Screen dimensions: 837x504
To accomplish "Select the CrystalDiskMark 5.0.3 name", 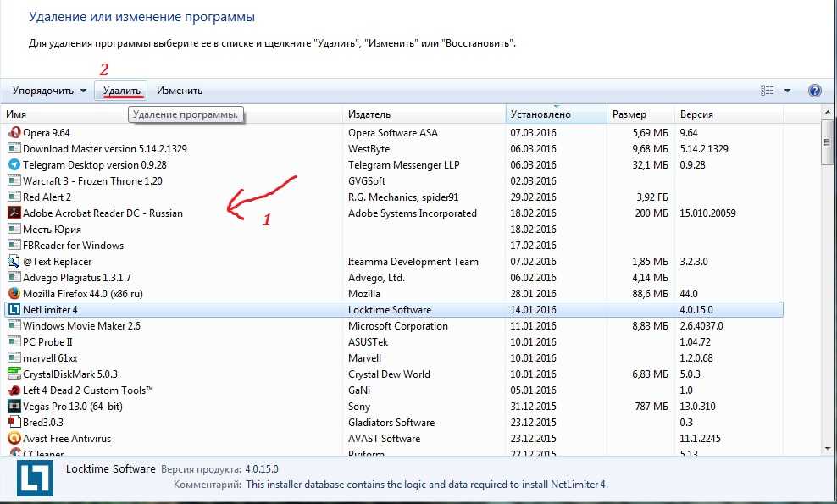I will [x=70, y=374].
